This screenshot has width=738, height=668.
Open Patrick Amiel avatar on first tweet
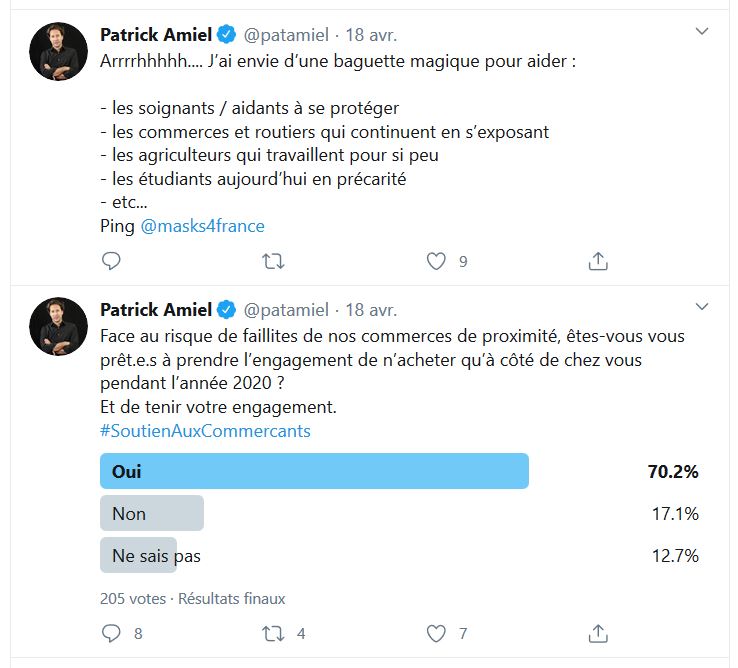(58, 51)
